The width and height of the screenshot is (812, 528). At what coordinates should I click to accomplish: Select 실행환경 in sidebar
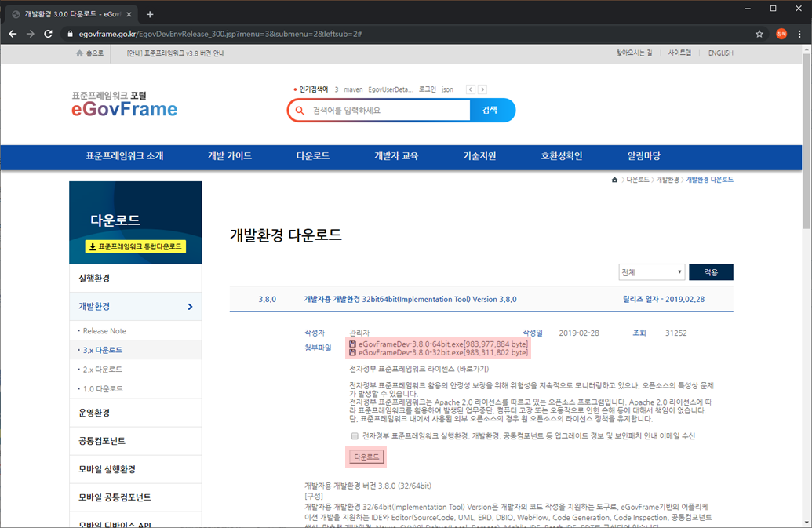(x=135, y=279)
